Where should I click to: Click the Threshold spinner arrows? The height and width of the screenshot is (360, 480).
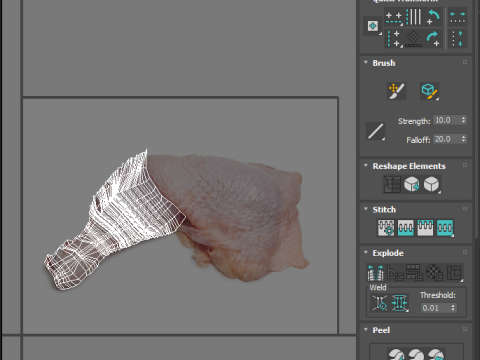453,308
